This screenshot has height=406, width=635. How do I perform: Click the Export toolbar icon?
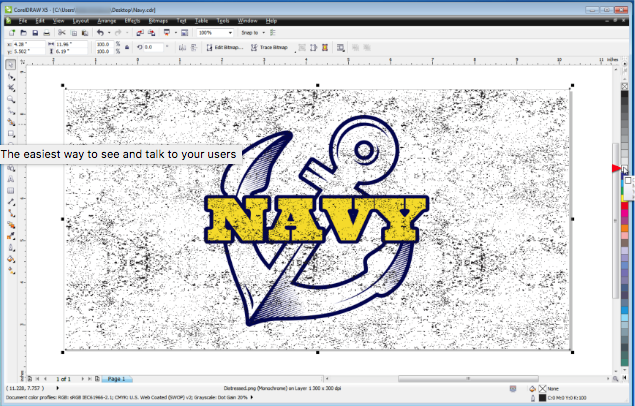coord(151,33)
